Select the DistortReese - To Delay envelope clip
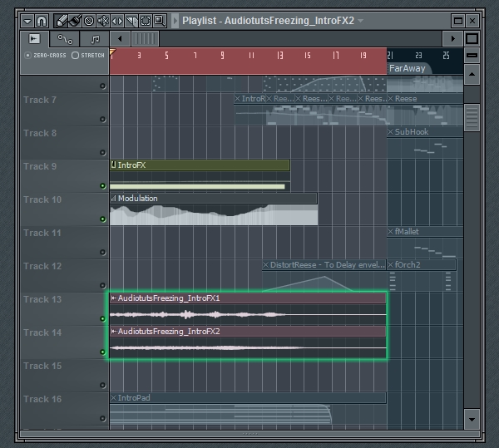This screenshot has width=499, height=448. coord(324,265)
